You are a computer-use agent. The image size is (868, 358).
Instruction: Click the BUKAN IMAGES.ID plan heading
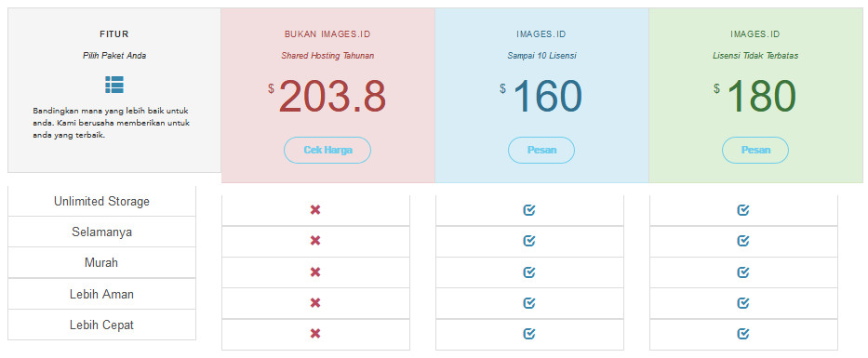pyautogui.click(x=327, y=34)
